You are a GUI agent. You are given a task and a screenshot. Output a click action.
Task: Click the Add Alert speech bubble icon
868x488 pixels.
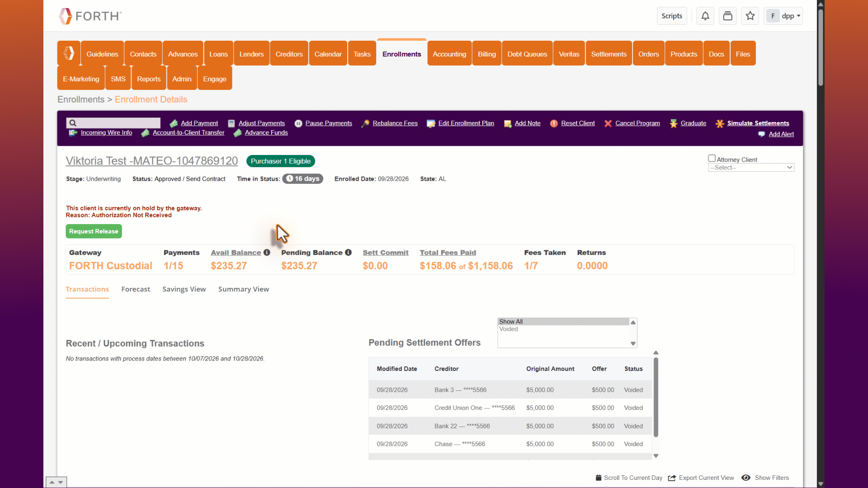[762, 134]
